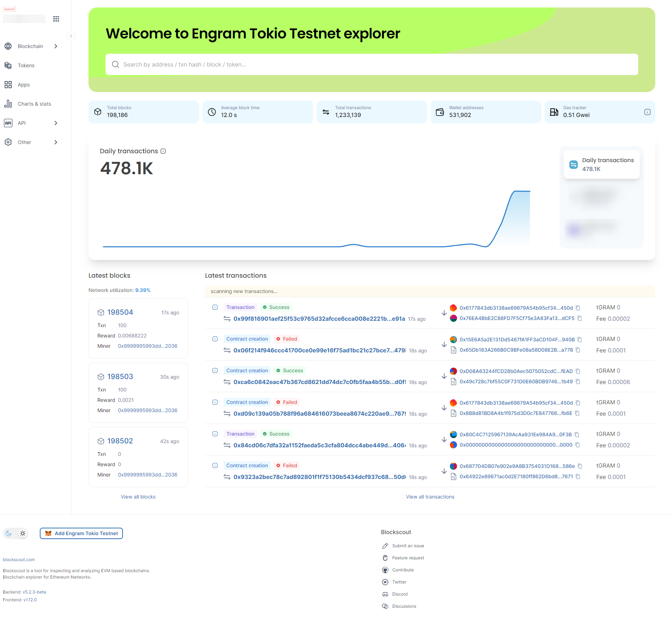The image size is (672, 618).
Task: Open address 0x0000000000...0000 link
Action: pos(516,445)
